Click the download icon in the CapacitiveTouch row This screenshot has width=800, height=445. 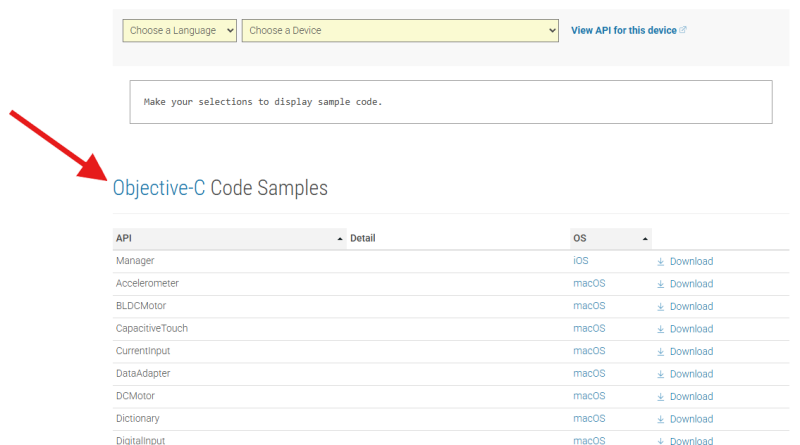pos(660,329)
